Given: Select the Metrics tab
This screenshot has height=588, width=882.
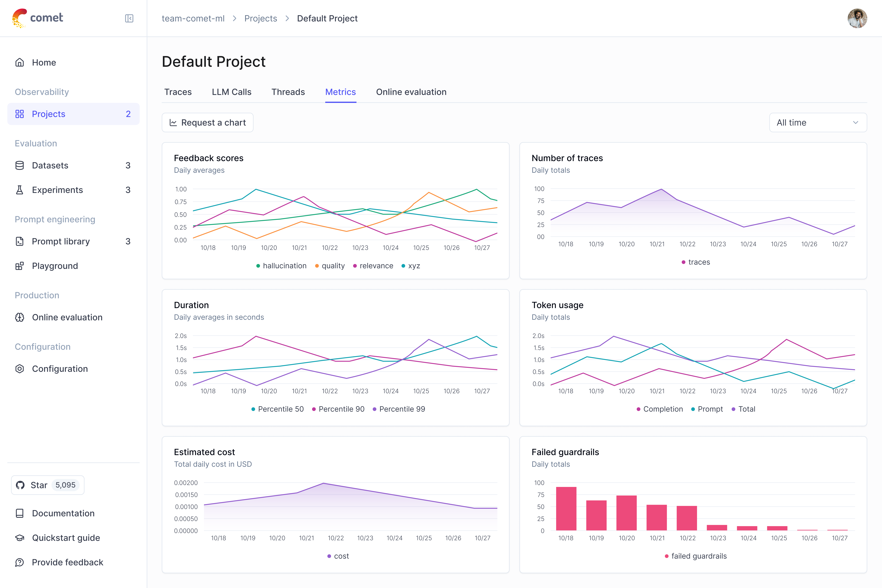Looking at the screenshot, I should (341, 92).
